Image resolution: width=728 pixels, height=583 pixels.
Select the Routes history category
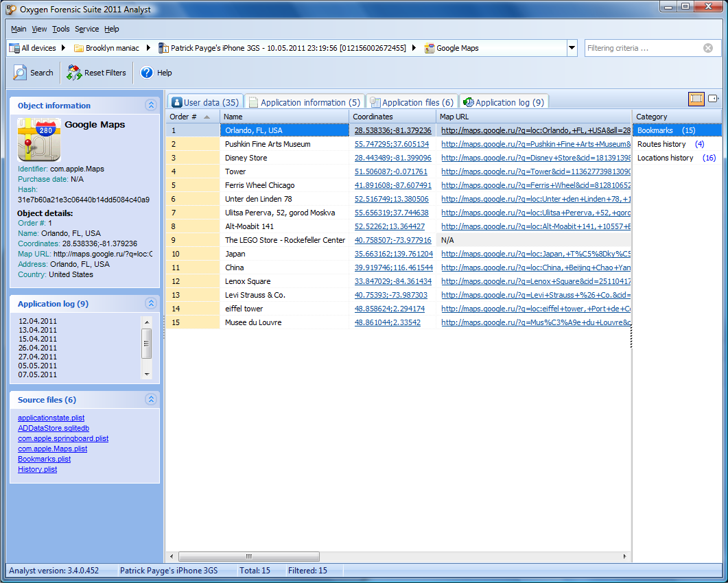661,144
